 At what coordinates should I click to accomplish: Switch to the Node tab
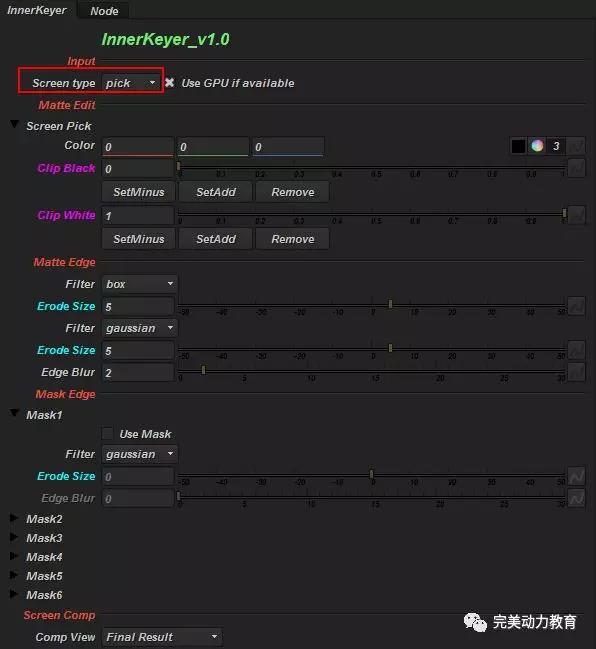pyautogui.click(x=104, y=11)
